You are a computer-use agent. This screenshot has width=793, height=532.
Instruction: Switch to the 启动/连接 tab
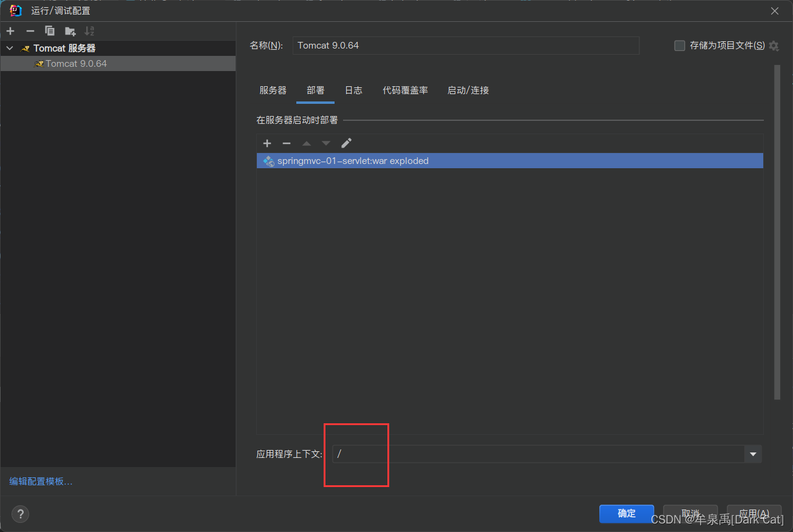tap(468, 90)
